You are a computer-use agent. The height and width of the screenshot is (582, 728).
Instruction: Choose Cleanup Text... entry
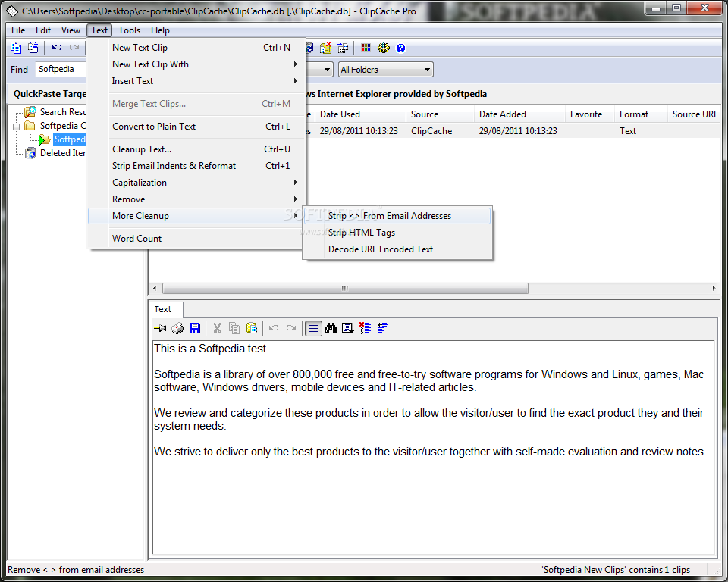[x=195, y=149]
